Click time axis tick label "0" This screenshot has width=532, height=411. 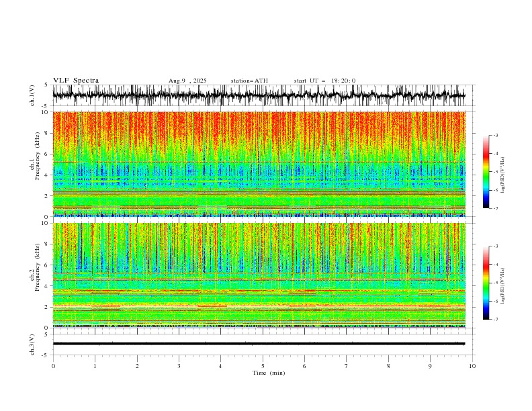[x=53, y=366]
